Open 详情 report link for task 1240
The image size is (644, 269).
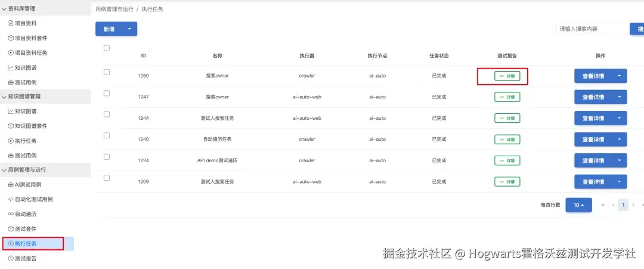(x=507, y=139)
